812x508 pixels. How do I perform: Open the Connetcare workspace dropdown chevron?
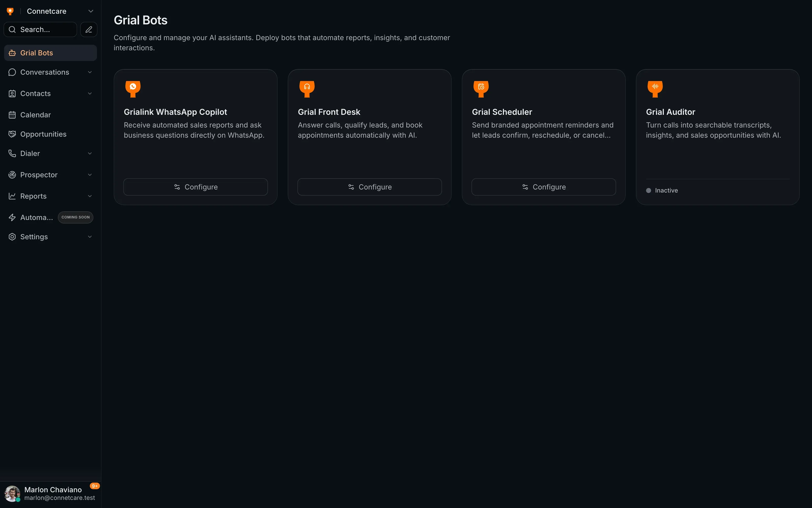[x=91, y=11]
